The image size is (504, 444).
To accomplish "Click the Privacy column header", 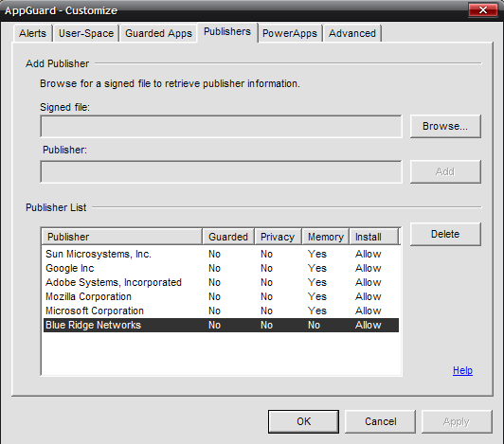I will click(x=278, y=237).
